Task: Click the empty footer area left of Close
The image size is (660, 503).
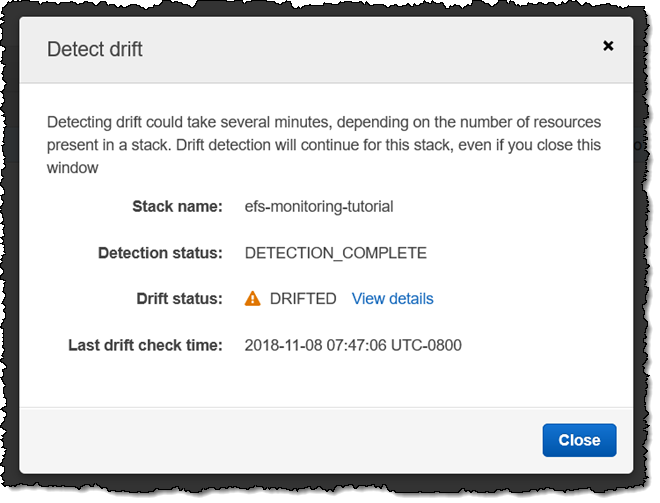Action: pyautogui.click(x=280, y=440)
